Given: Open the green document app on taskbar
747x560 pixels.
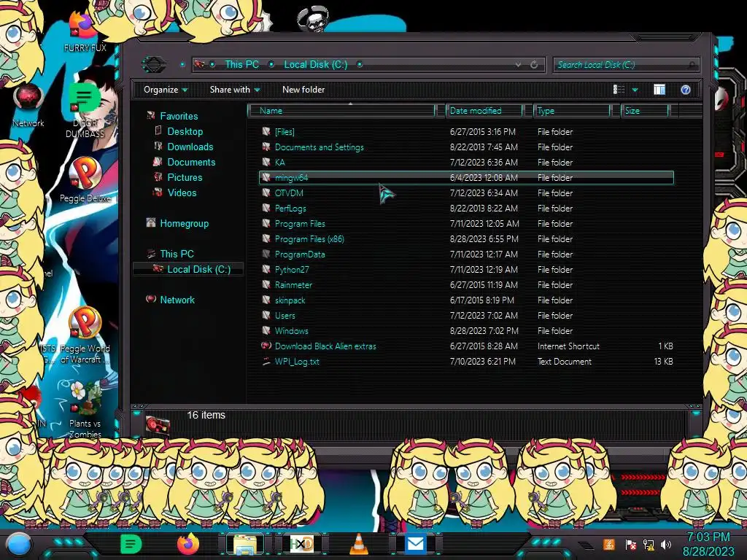Looking at the screenshot, I should (x=131, y=544).
